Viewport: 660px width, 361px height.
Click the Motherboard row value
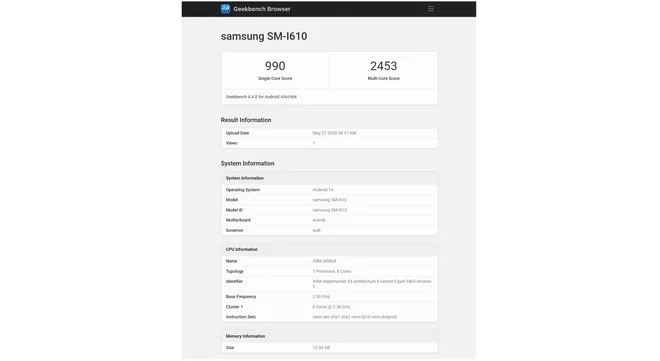pos(319,220)
